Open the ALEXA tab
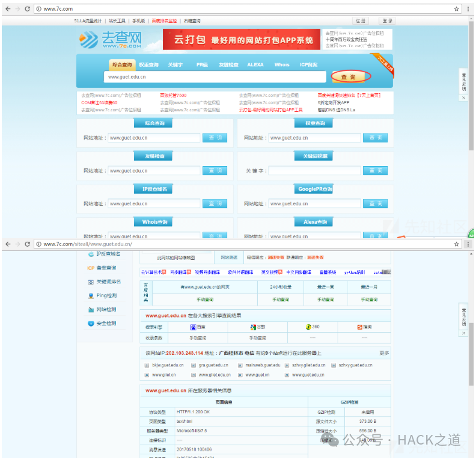 click(255, 65)
